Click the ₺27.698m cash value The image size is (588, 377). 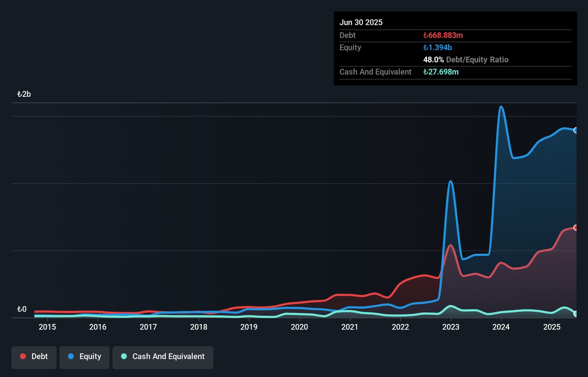(x=441, y=72)
